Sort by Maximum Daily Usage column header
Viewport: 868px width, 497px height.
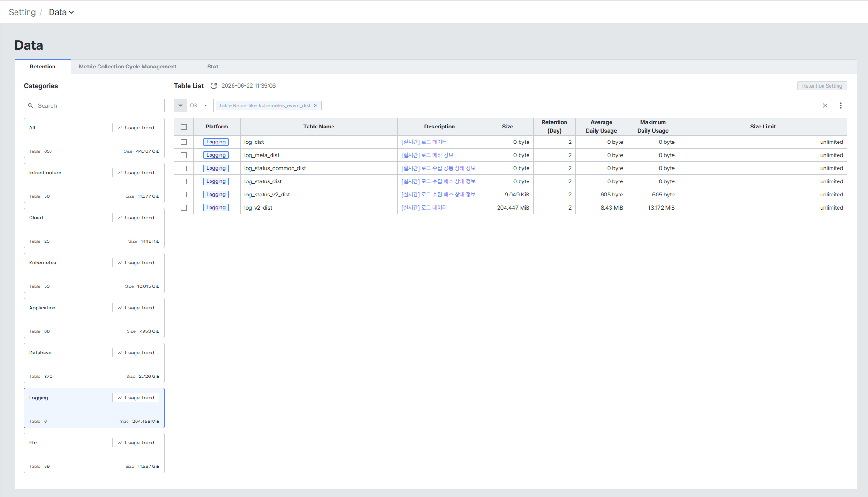tap(653, 127)
